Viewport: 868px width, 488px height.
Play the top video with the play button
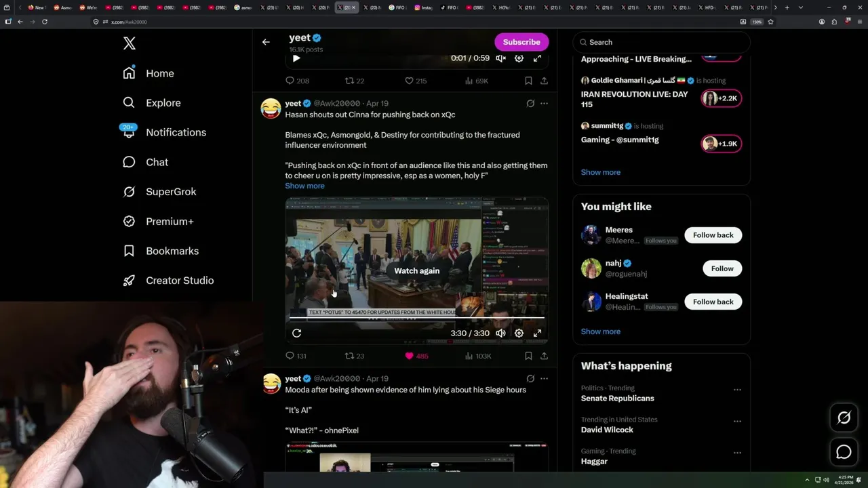pos(296,58)
